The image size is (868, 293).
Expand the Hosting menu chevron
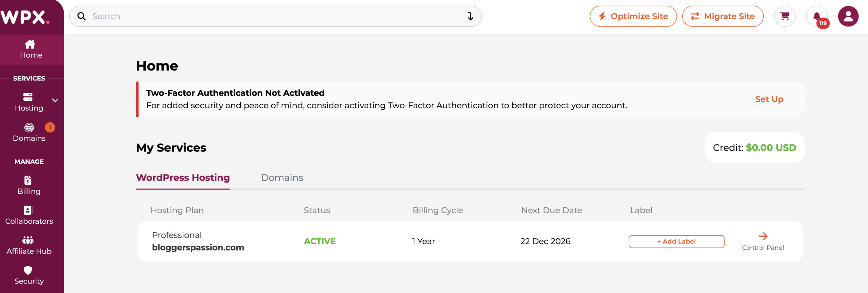point(55,100)
